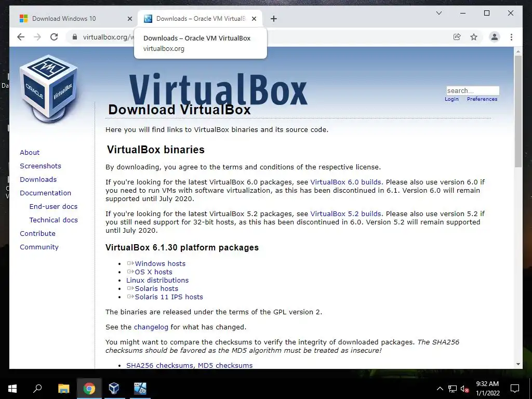The height and width of the screenshot is (399, 532).
Task: Open the share page icon in address bar
Action: click(x=457, y=37)
